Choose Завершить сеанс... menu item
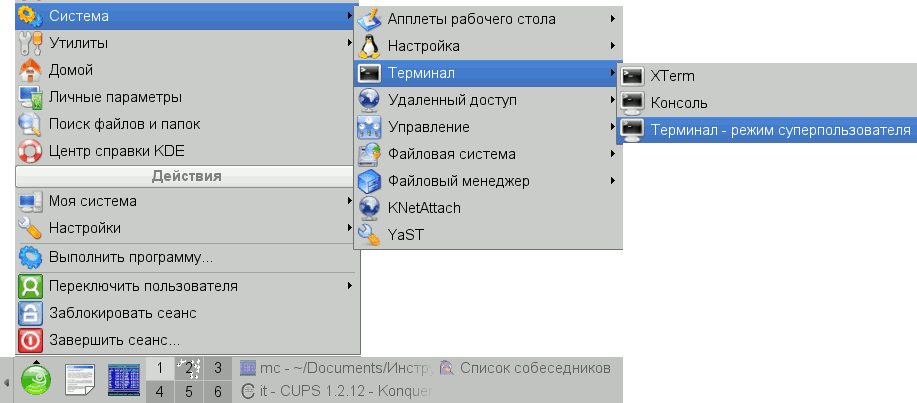Image resolution: width=917 pixels, height=403 pixels. [186, 340]
